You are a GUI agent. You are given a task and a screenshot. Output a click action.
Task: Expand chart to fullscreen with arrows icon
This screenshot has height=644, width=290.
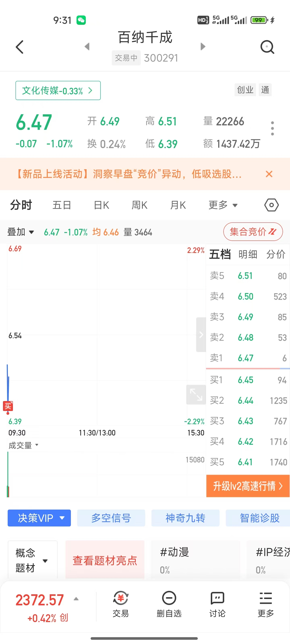pyautogui.click(x=196, y=395)
